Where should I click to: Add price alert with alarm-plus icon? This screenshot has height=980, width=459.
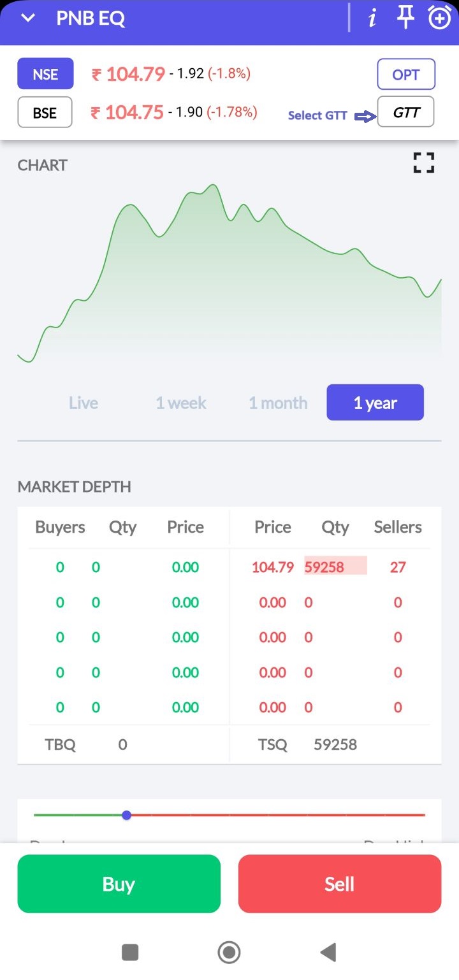439,18
